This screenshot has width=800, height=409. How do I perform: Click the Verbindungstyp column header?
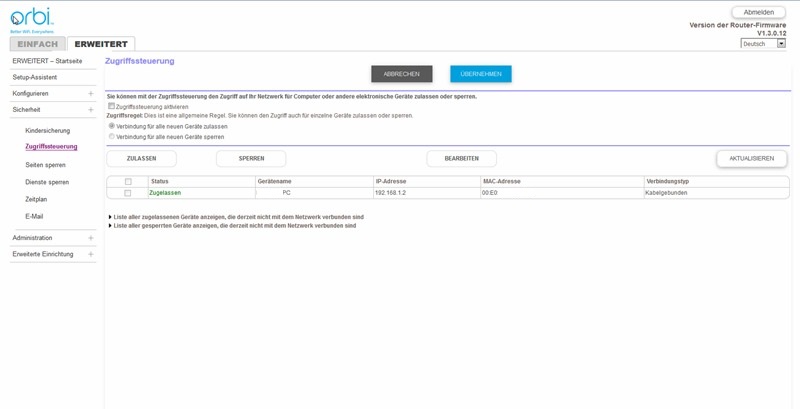point(667,181)
